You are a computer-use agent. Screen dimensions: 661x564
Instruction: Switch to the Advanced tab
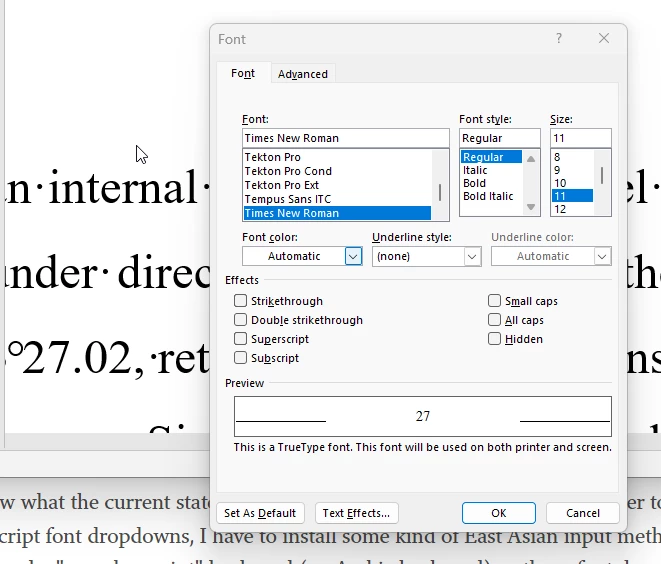point(303,74)
